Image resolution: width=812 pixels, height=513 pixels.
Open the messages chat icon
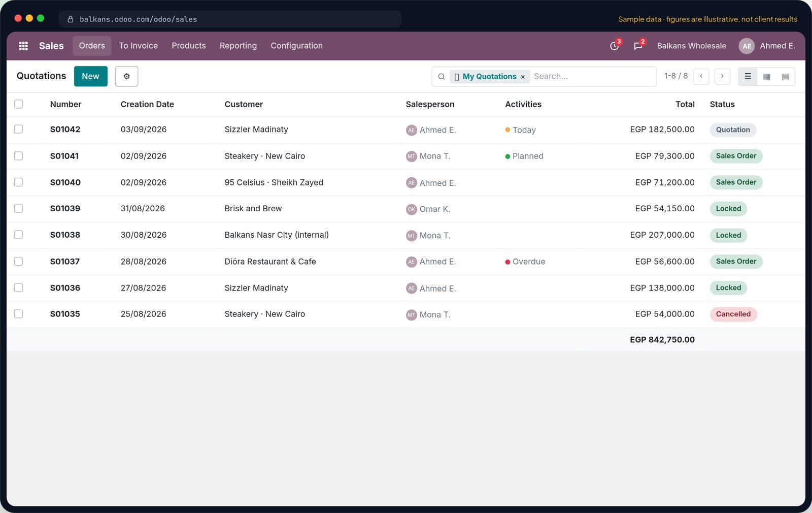638,46
